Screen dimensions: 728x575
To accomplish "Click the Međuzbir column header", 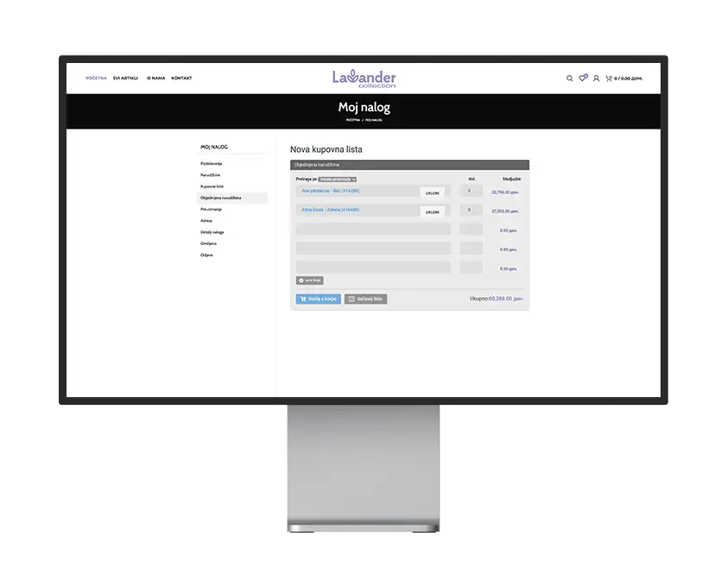I will click(511, 179).
